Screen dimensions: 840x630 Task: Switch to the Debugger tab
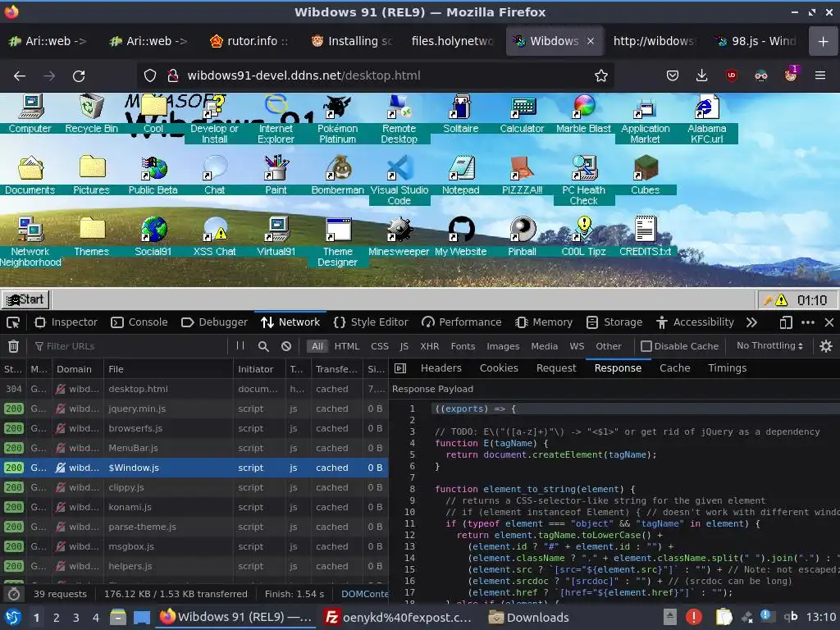click(214, 322)
